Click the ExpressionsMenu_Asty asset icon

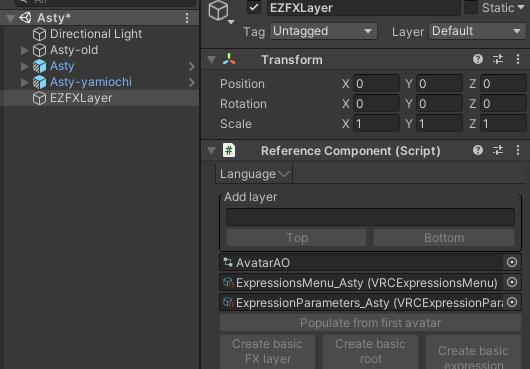[228, 282]
